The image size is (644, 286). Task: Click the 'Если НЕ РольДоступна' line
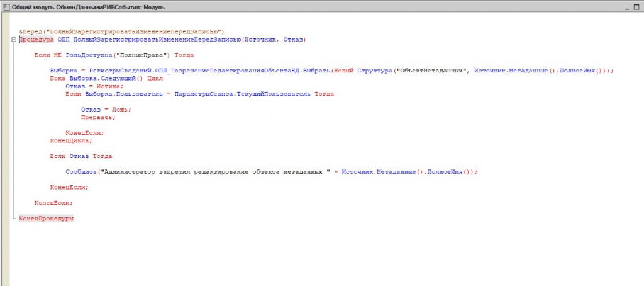coord(114,55)
